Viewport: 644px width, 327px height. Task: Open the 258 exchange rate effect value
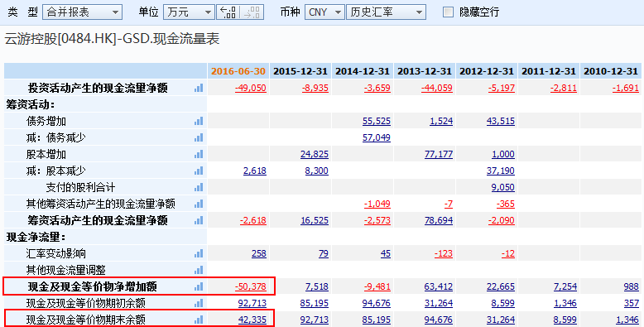click(x=259, y=253)
